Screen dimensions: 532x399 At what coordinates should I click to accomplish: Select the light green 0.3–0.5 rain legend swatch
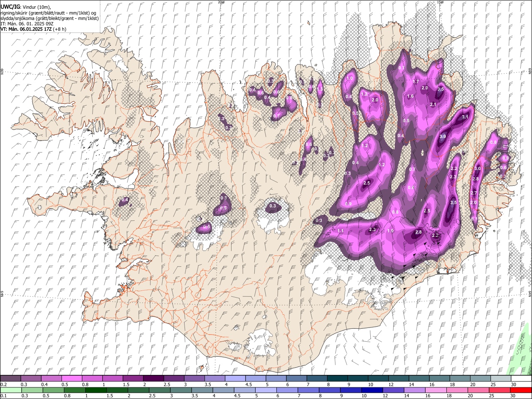coord(32,390)
